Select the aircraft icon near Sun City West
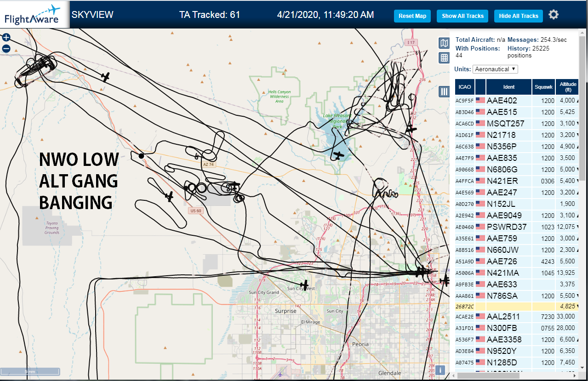This screenshot has height=381, width=588. click(304, 285)
